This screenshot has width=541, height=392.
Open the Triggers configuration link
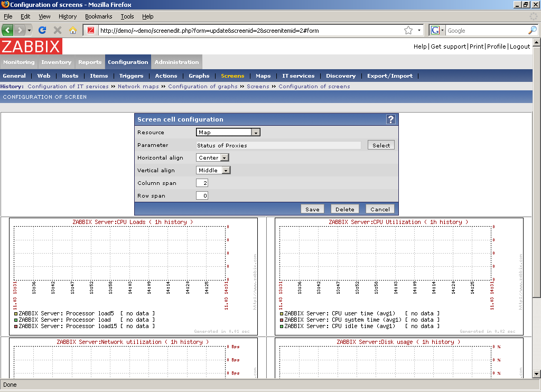pos(131,76)
